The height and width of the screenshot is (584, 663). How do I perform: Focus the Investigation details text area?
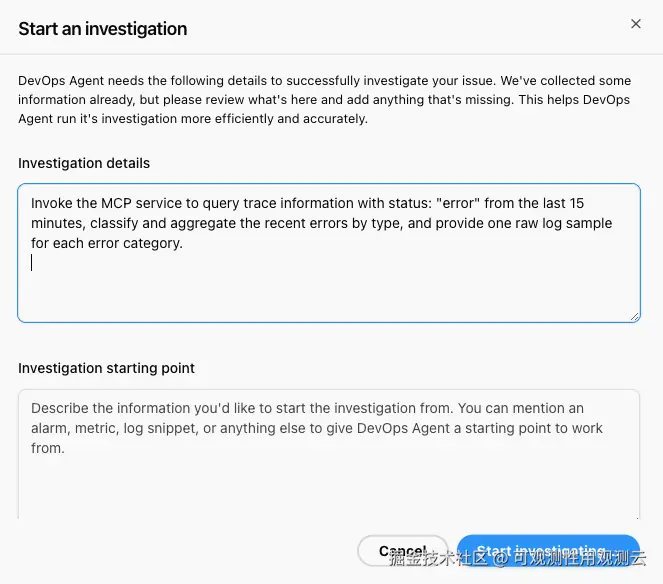328,285
